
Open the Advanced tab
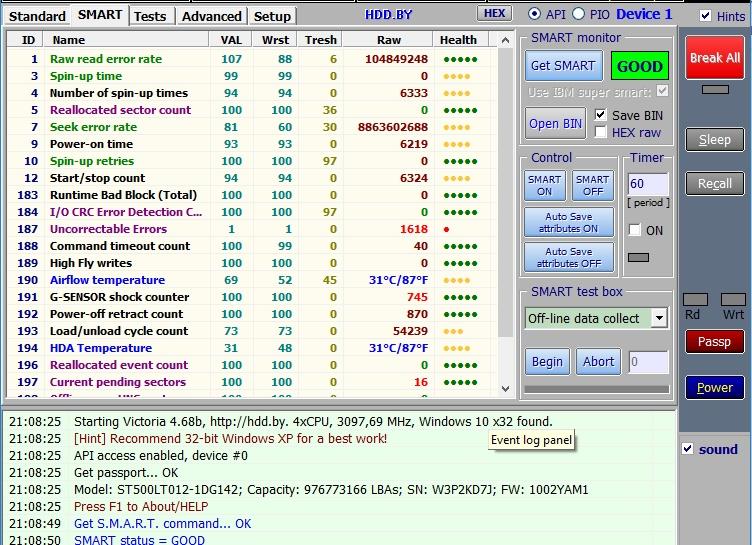point(212,16)
